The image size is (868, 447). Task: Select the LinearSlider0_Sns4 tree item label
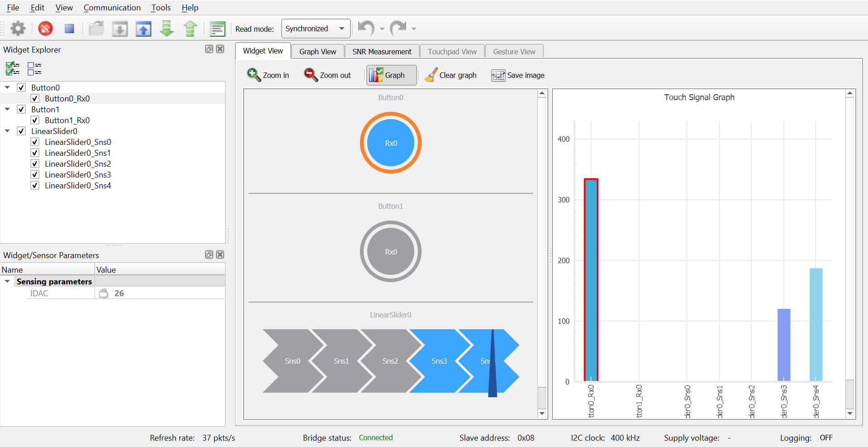point(78,185)
